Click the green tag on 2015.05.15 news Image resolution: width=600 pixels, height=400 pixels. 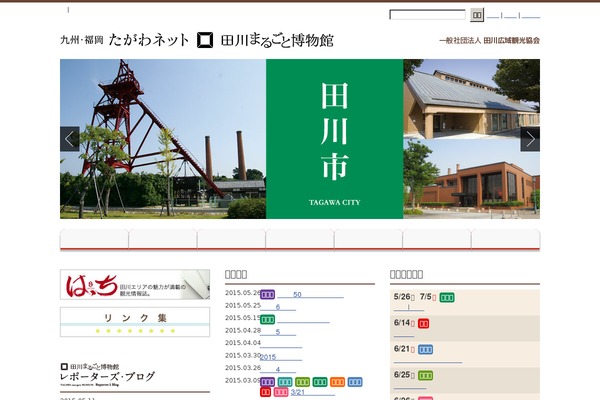tap(267, 320)
